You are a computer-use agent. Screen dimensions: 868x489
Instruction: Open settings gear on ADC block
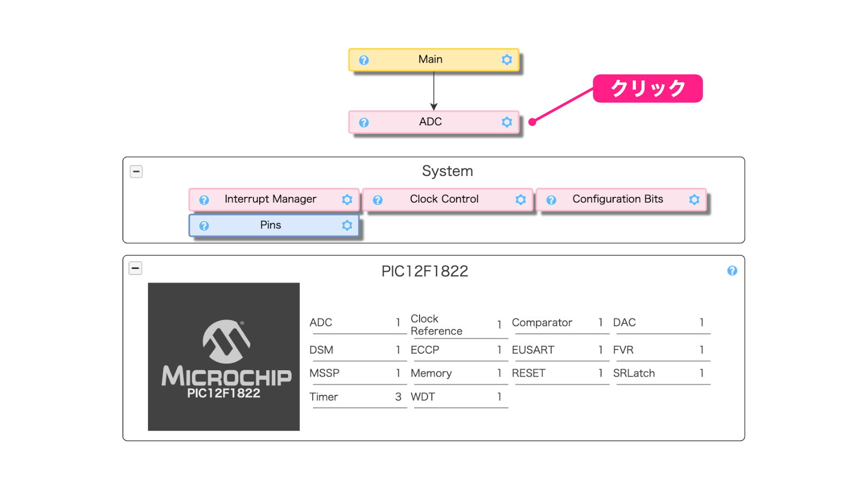pos(507,122)
